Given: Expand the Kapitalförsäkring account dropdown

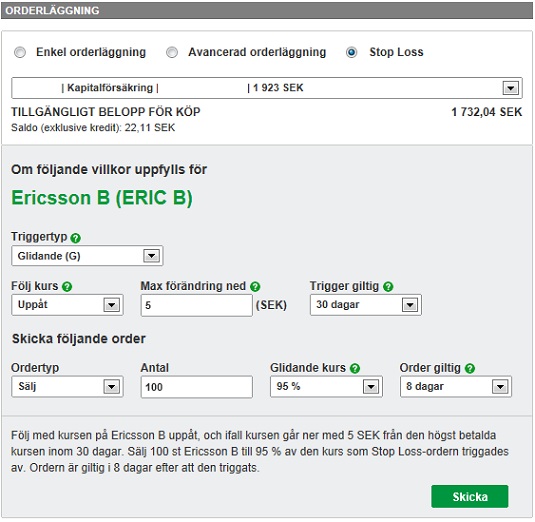Looking at the screenshot, I should 267,88.
